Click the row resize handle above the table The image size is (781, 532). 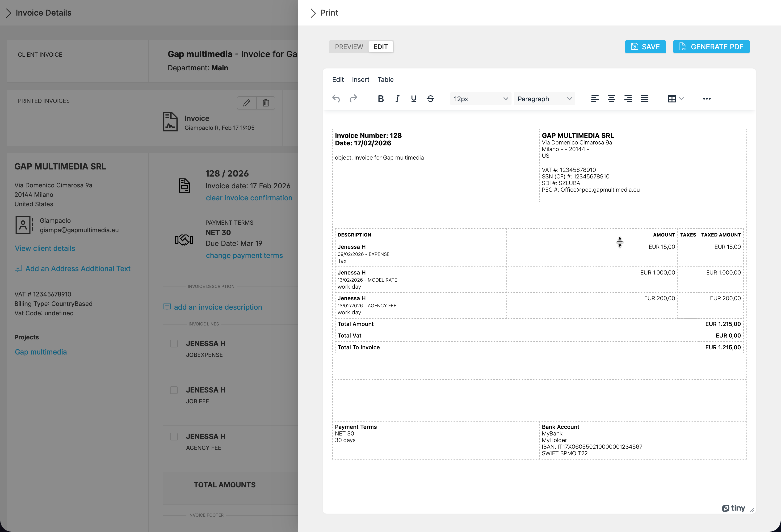(619, 242)
